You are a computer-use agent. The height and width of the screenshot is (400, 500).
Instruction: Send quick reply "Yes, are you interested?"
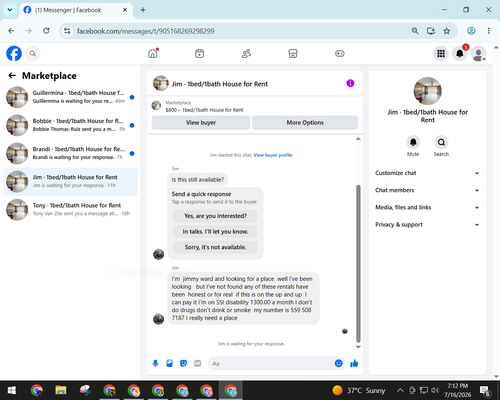pos(215,216)
